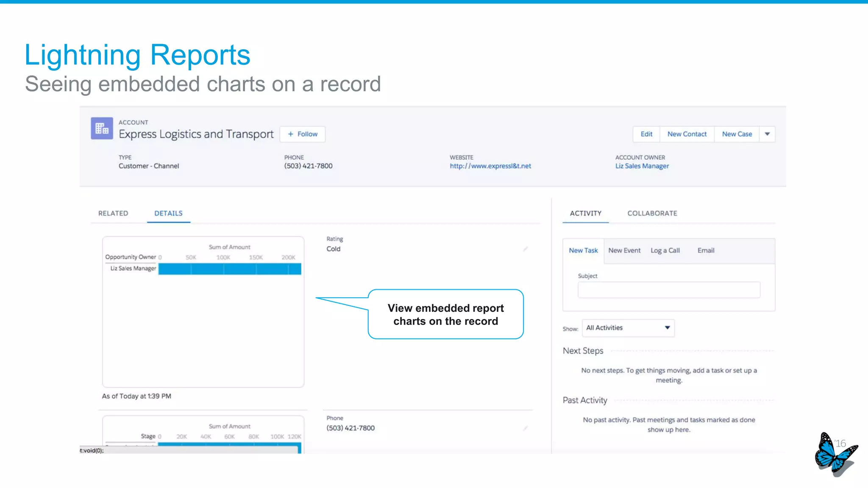
Task: Click the Customer - Channel type value
Action: click(149, 166)
